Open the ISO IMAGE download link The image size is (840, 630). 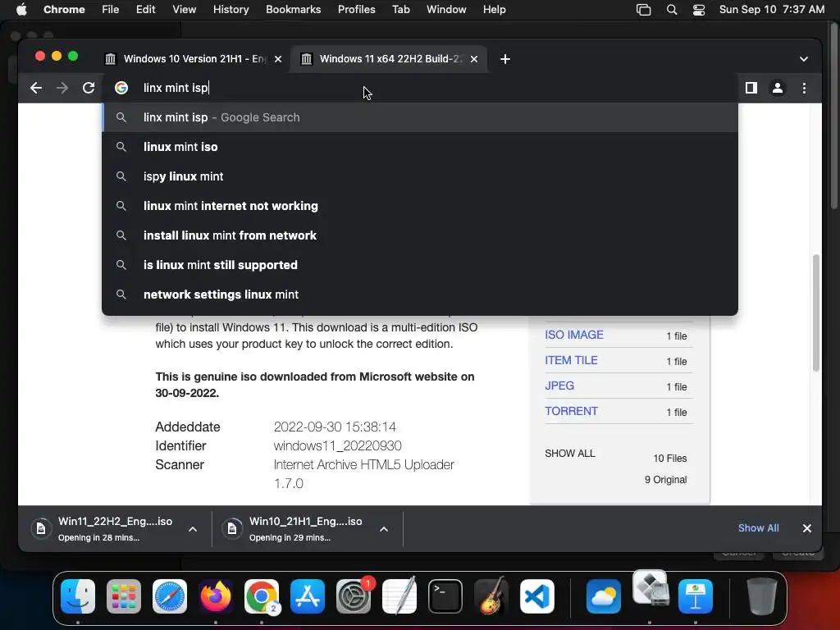pos(573,335)
